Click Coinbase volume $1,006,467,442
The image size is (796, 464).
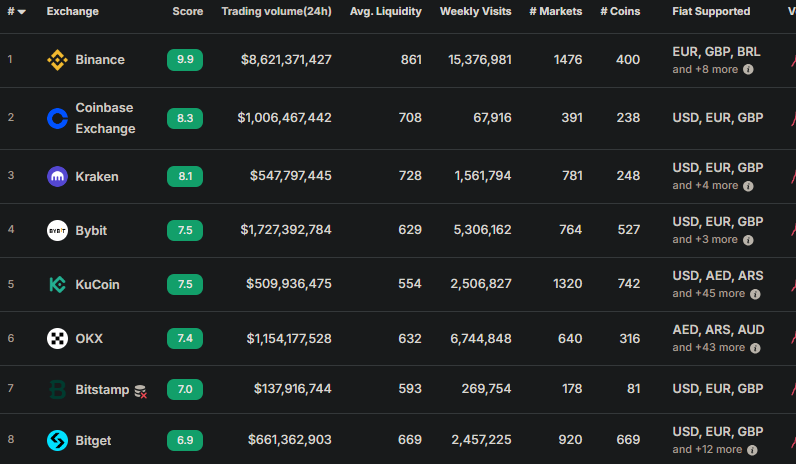[x=284, y=118]
